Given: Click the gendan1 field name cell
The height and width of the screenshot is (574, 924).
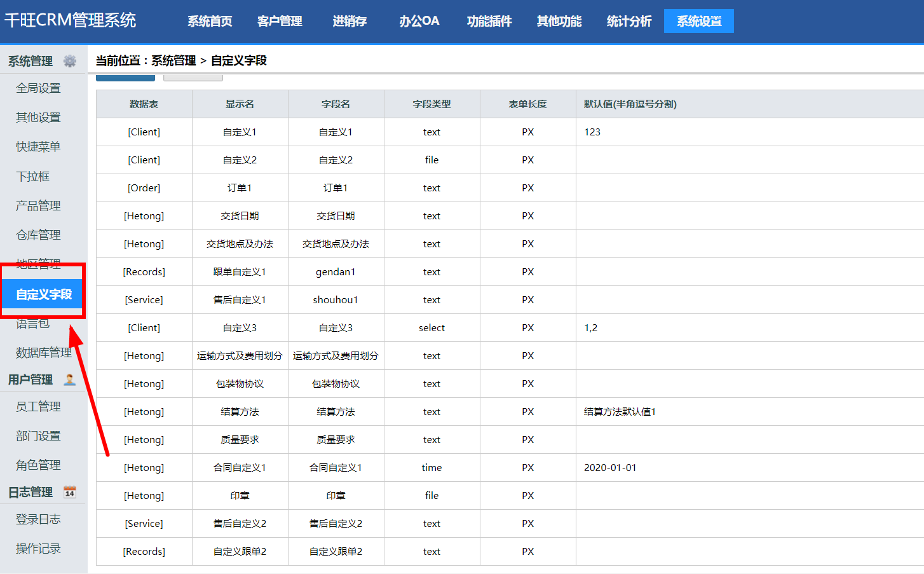Looking at the screenshot, I should [336, 272].
